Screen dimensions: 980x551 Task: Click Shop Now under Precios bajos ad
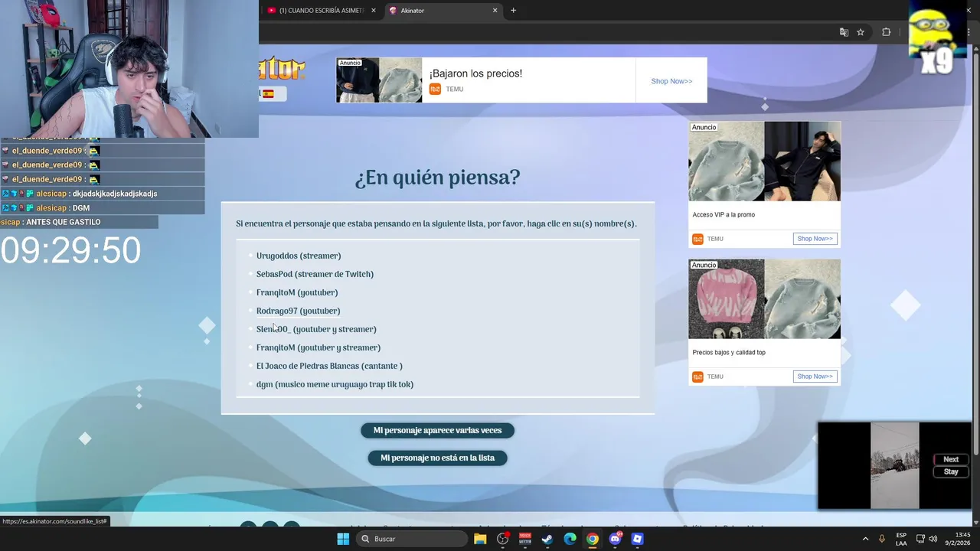tap(815, 377)
